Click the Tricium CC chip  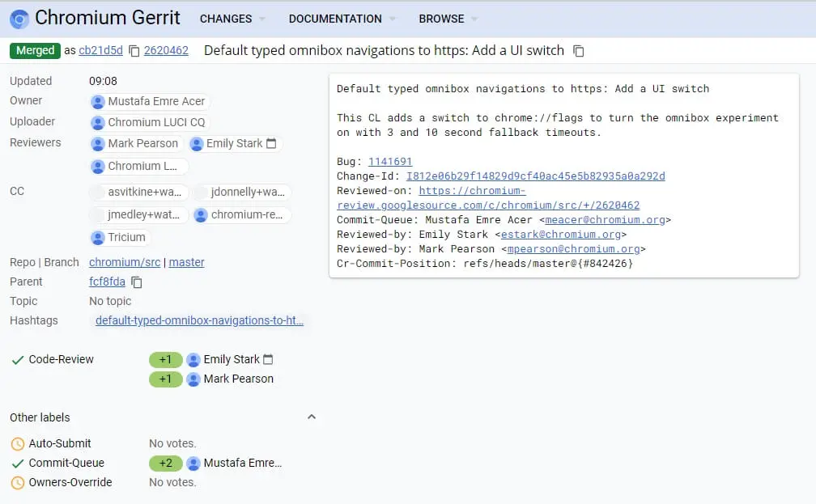[x=119, y=237]
